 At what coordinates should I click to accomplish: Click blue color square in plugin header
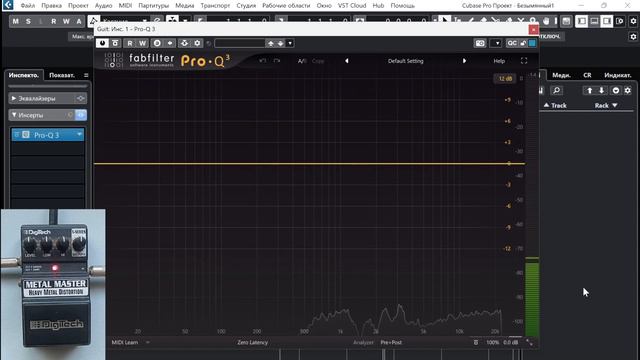(x=532, y=43)
